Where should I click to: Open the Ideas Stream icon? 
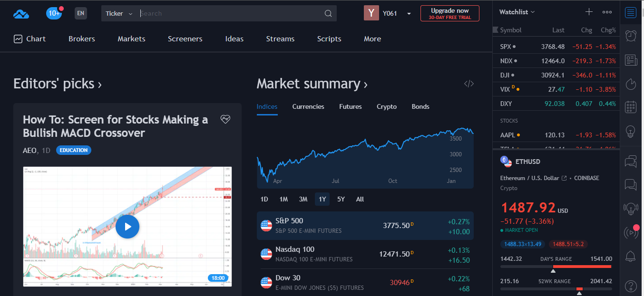pyautogui.click(x=631, y=208)
